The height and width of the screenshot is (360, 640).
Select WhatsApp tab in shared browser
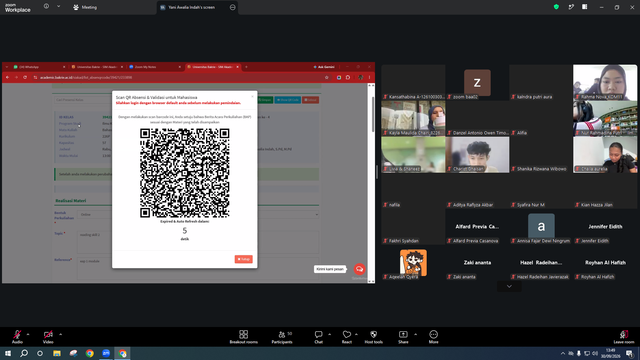click(x=39, y=67)
